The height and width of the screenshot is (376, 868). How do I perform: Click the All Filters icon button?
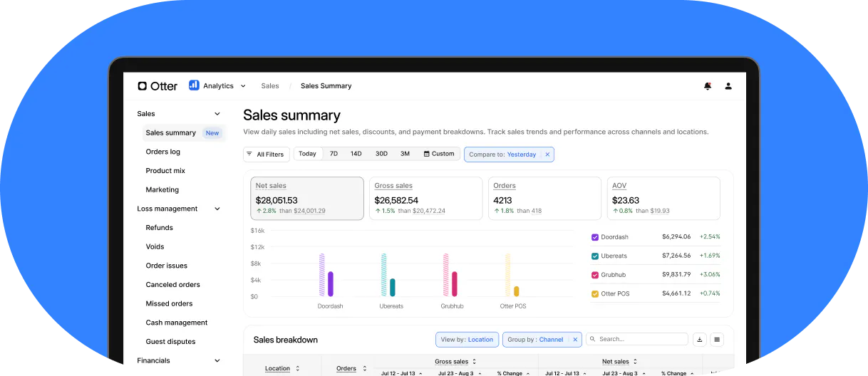tap(267, 154)
